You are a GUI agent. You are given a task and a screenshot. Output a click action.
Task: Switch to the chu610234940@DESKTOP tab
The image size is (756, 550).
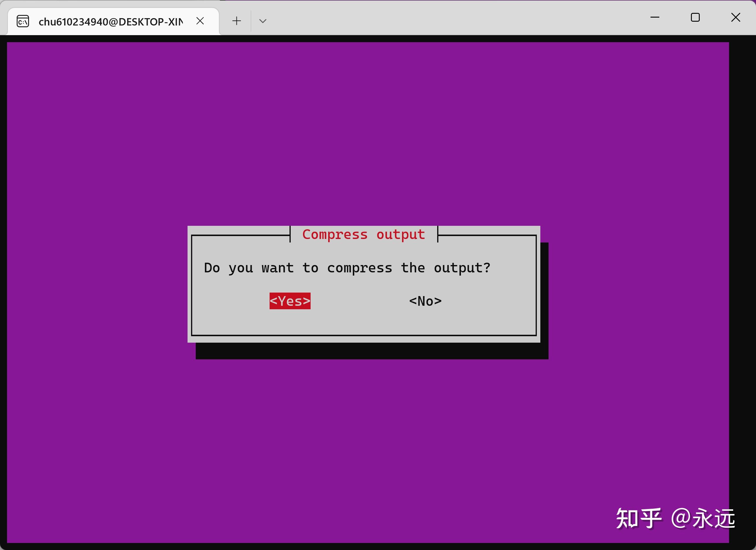click(x=110, y=21)
